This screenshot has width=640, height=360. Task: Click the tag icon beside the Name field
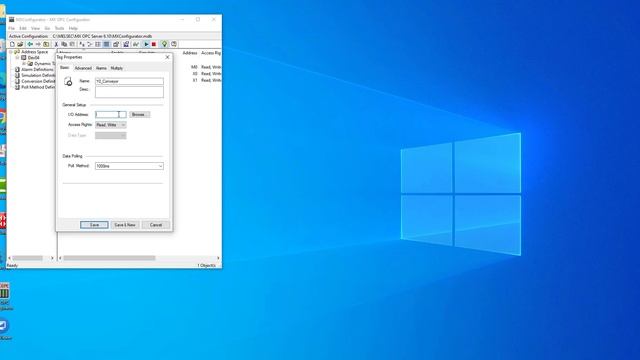pyautogui.click(x=68, y=82)
